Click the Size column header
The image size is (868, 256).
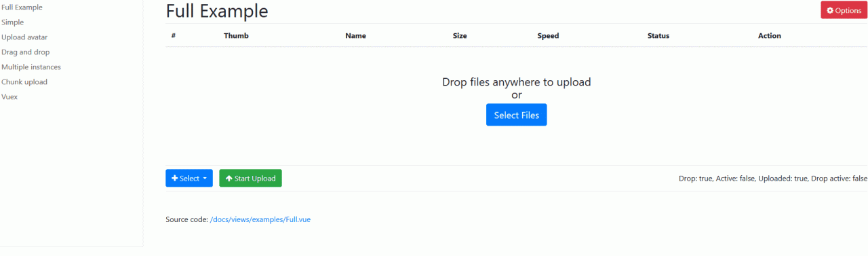460,35
